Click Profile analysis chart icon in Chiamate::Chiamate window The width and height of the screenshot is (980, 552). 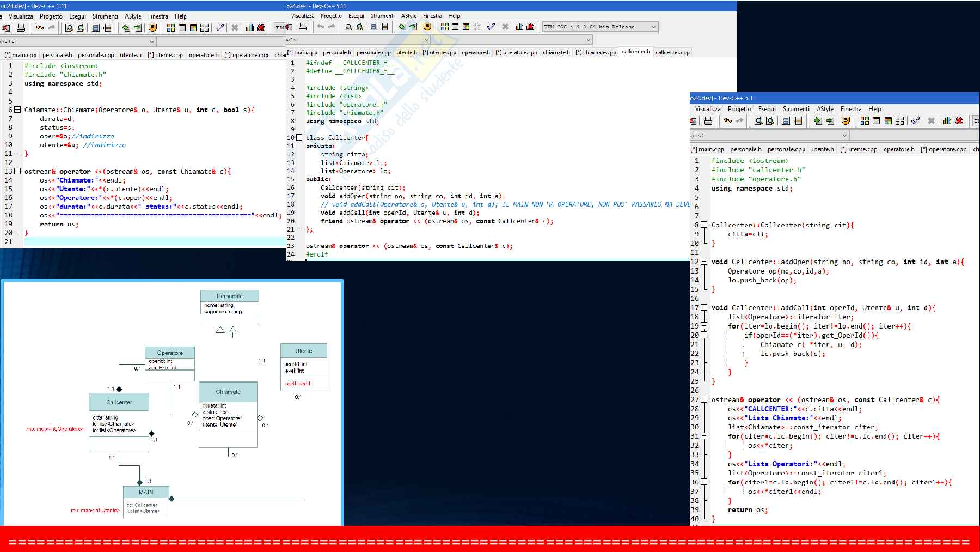(250, 28)
